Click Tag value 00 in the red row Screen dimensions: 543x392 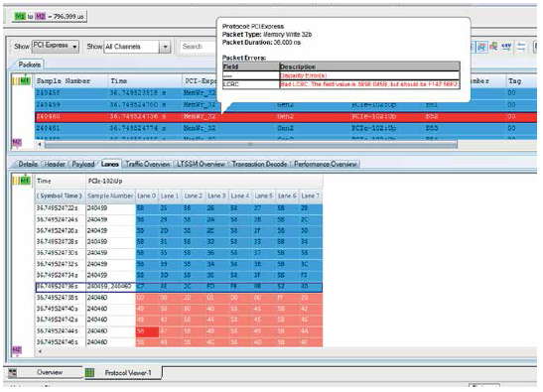[511, 117]
